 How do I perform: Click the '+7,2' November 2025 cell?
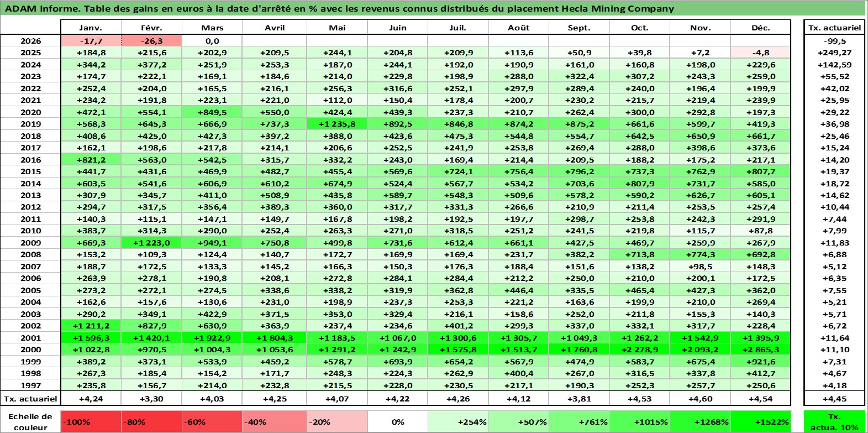tap(700, 53)
